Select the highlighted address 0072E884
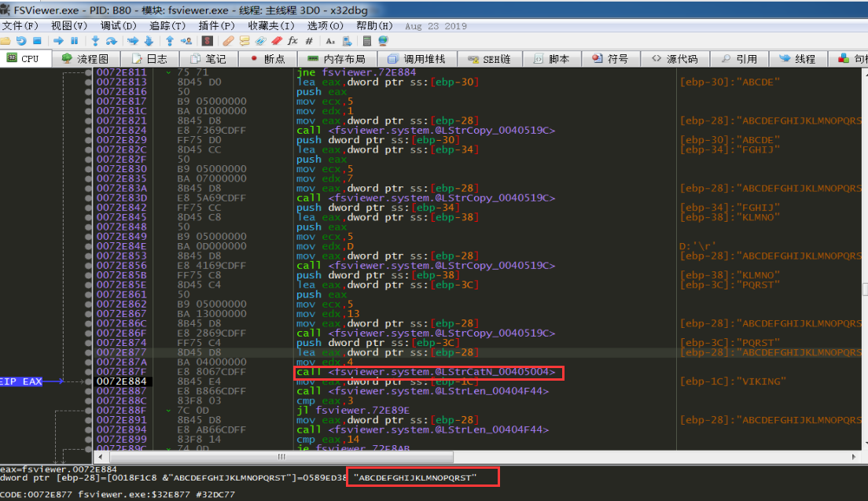This screenshot has height=501, width=868. (122, 381)
